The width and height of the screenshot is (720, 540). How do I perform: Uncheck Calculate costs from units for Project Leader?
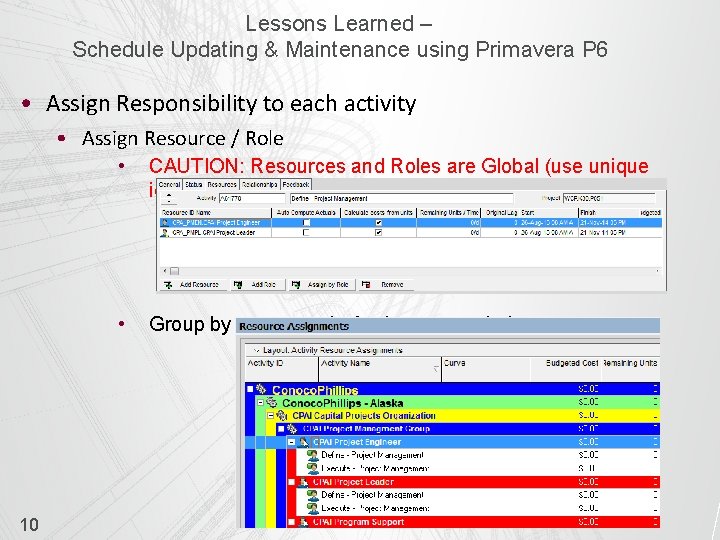pos(378,233)
